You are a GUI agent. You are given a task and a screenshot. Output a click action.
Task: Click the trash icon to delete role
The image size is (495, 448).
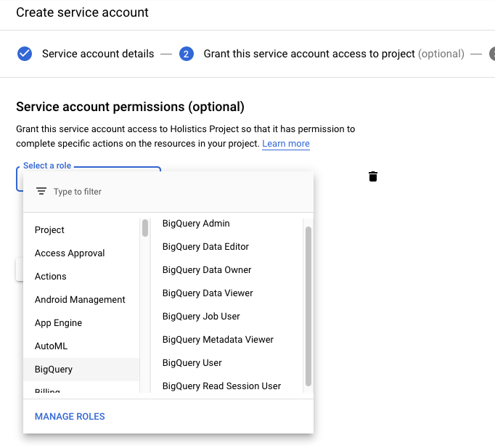373,176
